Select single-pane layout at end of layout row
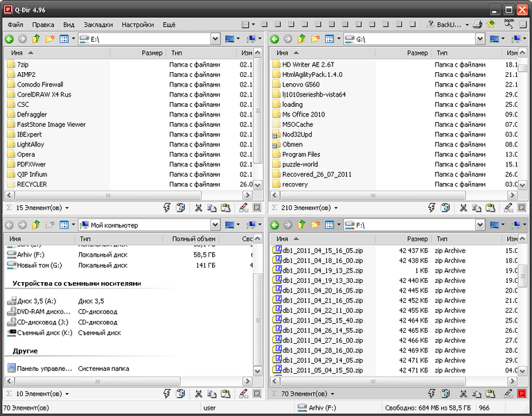 (413, 24)
